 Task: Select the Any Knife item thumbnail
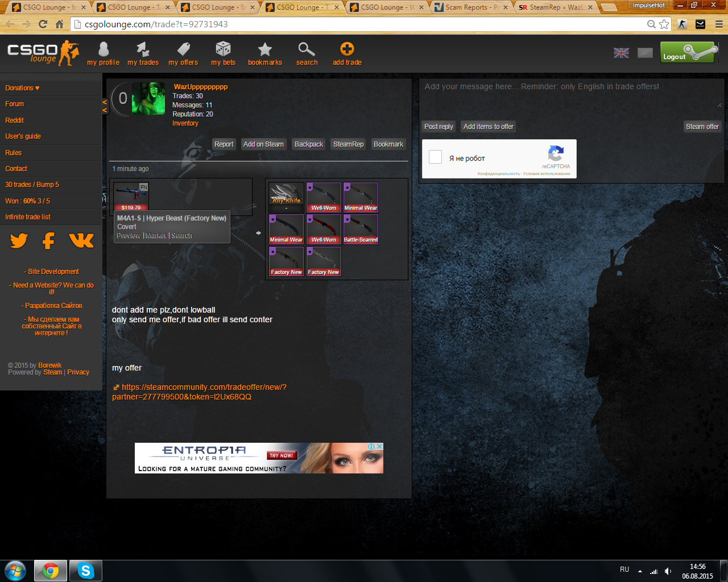286,197
